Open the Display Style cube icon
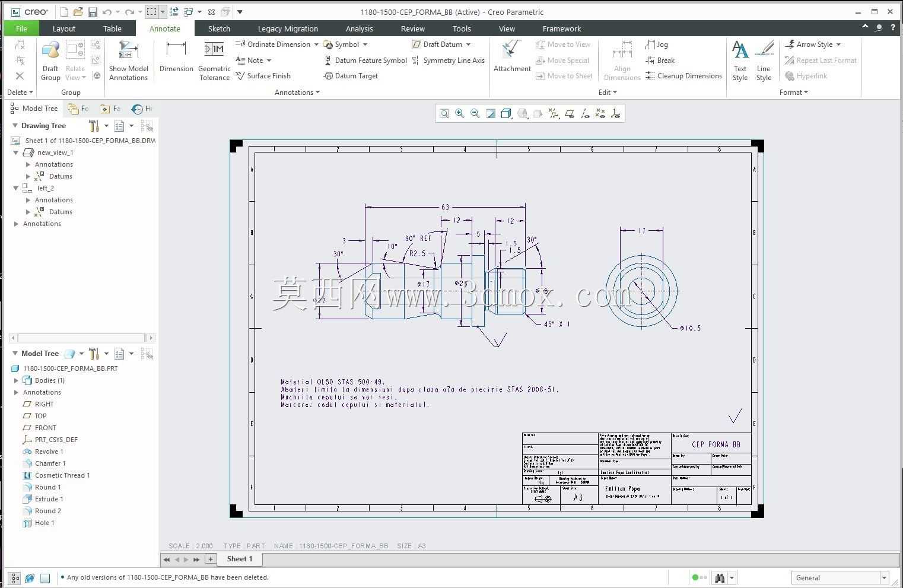The height and width of the screenshot is (588, 903). tap(506, 113)
